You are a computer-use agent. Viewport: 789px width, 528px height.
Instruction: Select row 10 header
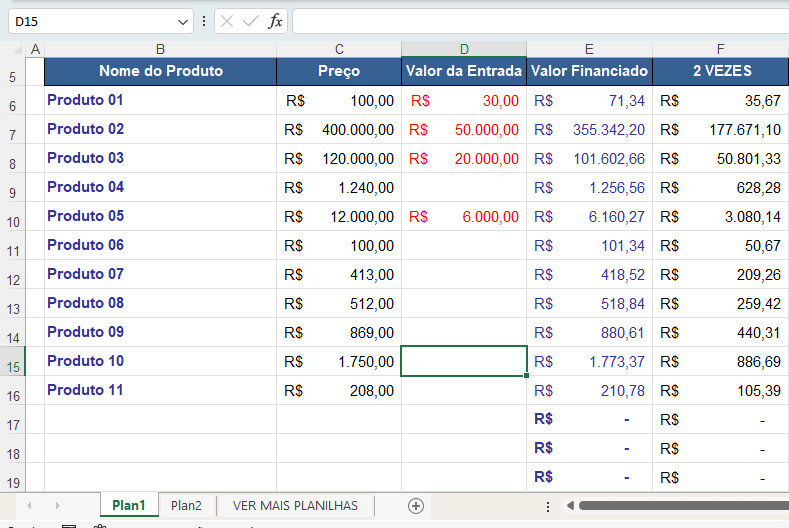click(x=12, y=217)
